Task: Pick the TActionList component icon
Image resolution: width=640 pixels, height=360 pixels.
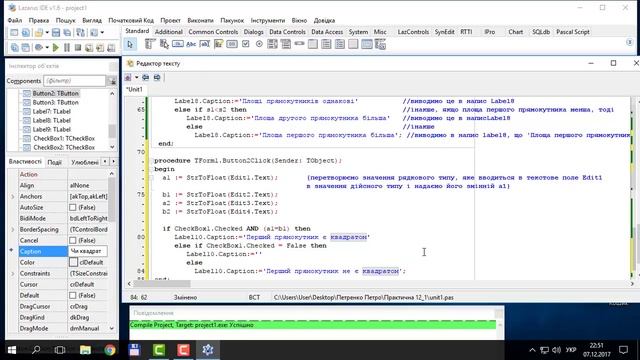Action: [380, 44]
